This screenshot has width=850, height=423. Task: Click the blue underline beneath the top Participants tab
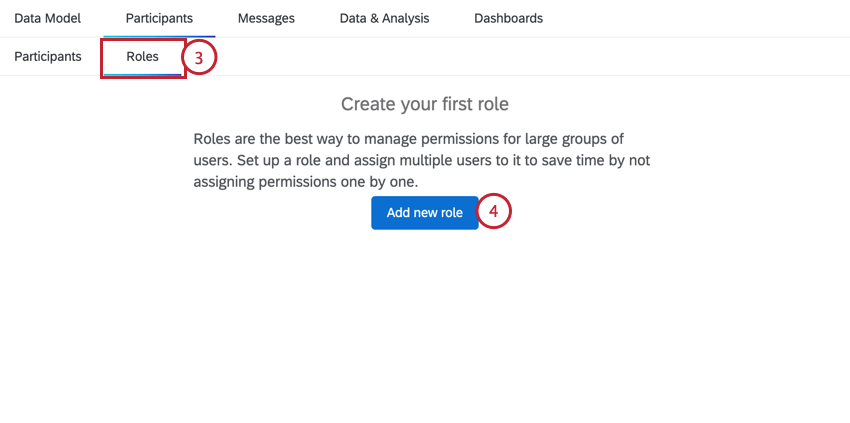point(159,36)
